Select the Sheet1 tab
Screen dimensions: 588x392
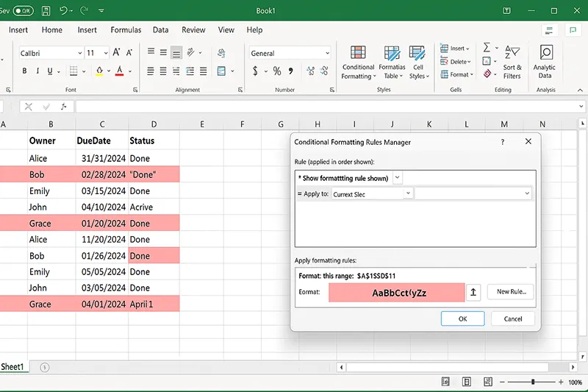pos(12,367)
